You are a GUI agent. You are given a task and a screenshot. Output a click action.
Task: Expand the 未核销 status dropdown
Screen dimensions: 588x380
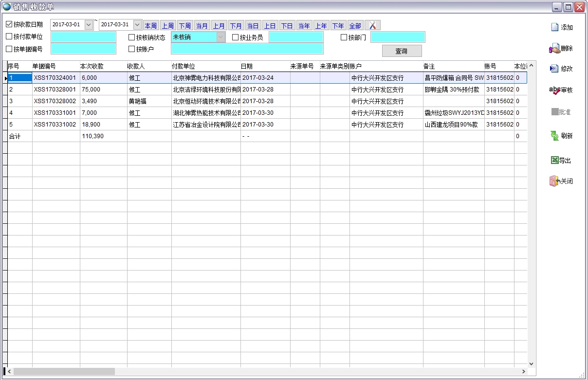click(221, 37)
